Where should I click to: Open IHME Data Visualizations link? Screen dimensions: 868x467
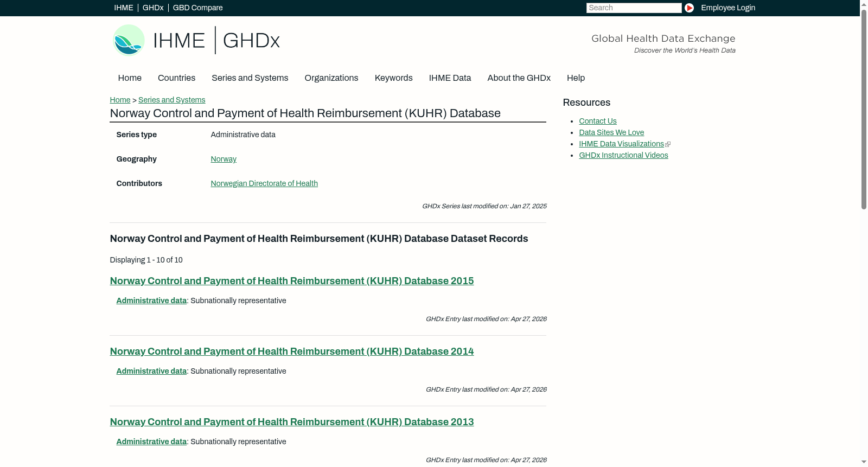click(x=621, y=144)
